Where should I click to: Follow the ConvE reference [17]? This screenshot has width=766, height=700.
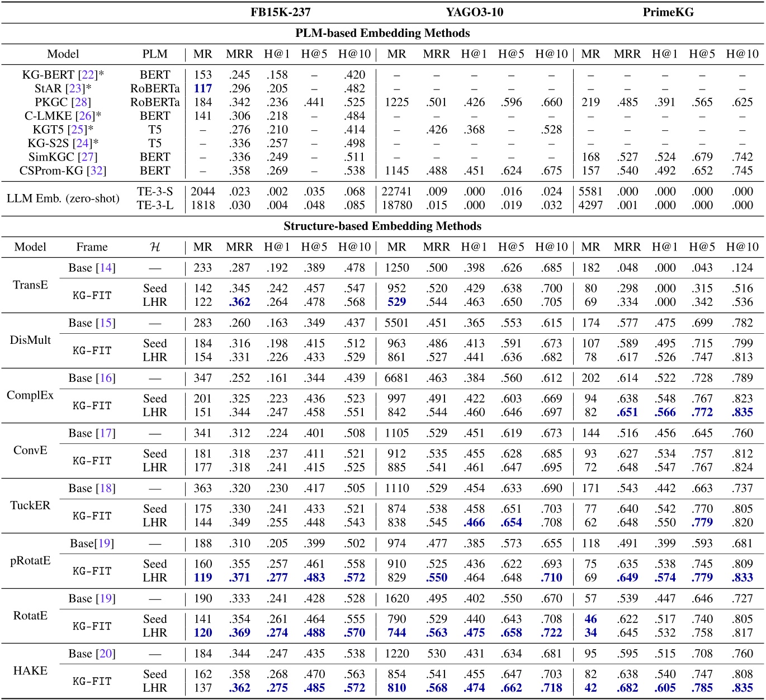[x=106, y=433]
